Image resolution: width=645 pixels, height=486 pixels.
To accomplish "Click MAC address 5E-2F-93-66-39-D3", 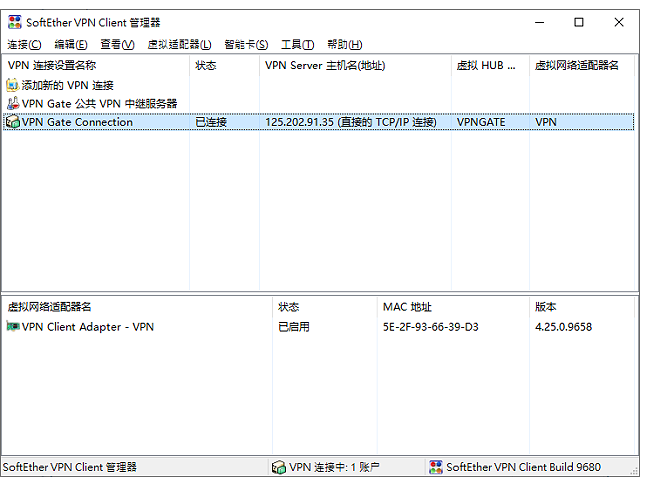I will click(x=431, y=327).
